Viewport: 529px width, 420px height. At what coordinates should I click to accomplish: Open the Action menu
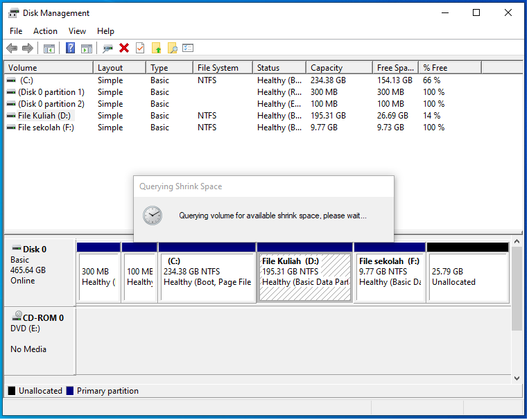tap(46, 31)
